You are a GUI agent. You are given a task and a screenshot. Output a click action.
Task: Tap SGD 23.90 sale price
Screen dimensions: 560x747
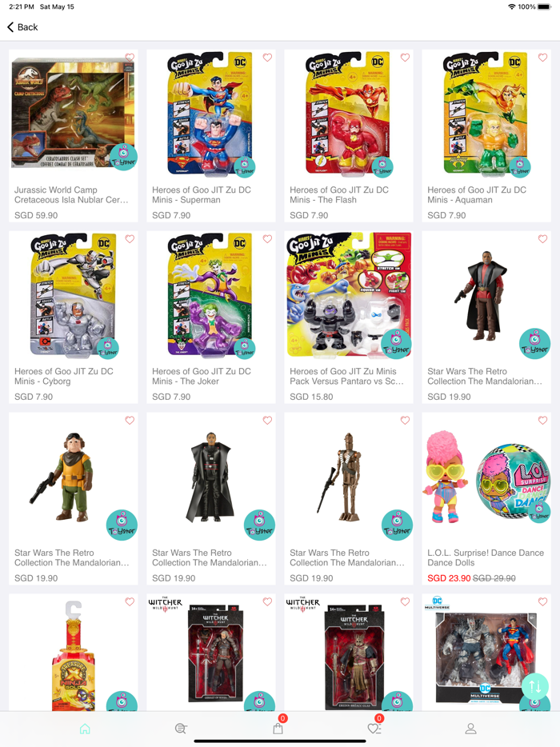point(449,578)
